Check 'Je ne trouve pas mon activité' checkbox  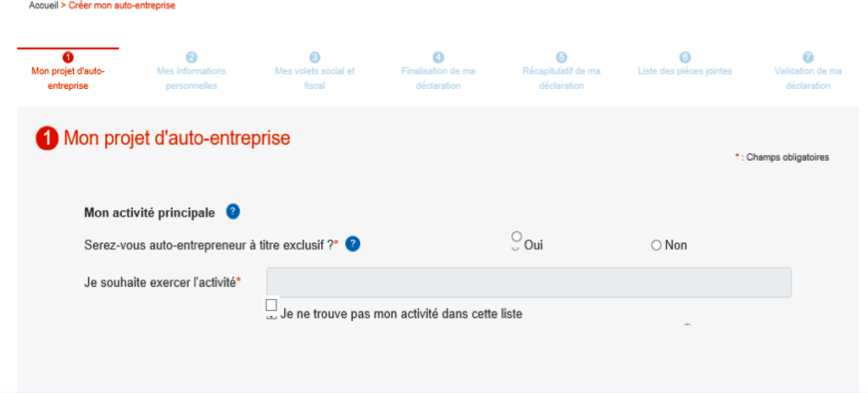[x=271, y=305]
